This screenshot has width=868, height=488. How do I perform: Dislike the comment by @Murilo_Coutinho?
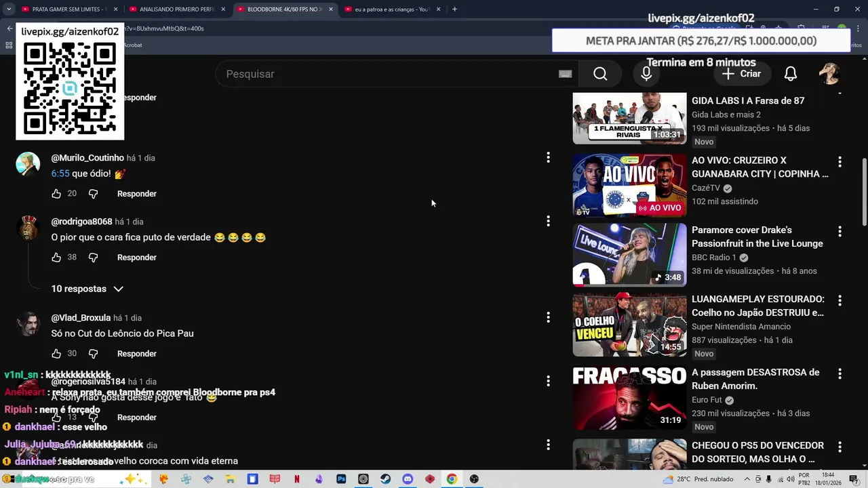pyautogui.click(x=93, y=194)
